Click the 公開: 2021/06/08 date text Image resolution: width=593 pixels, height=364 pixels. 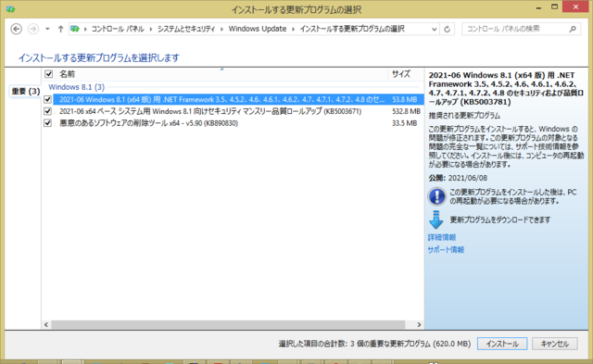pyautogui.click(x=458, y=178)
